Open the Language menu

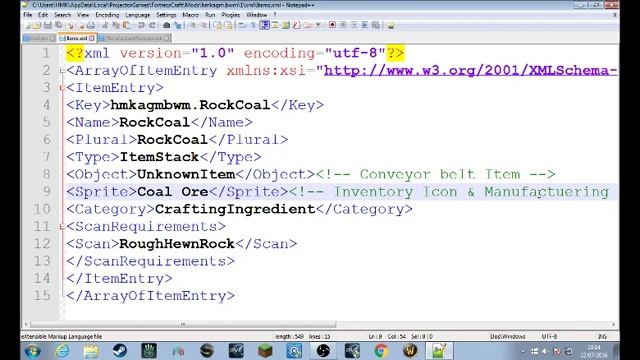(x=138, y=15)
